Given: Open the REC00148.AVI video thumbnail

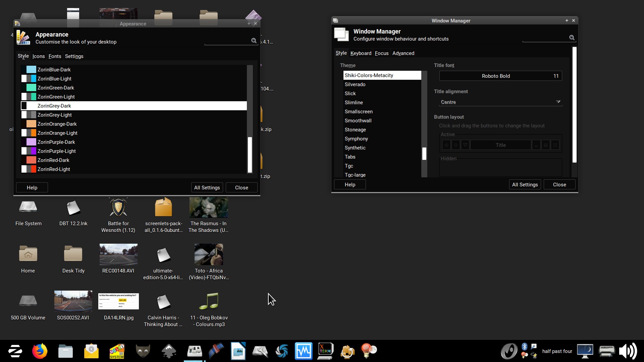Looking at the screenshot, I should [118, 254].
